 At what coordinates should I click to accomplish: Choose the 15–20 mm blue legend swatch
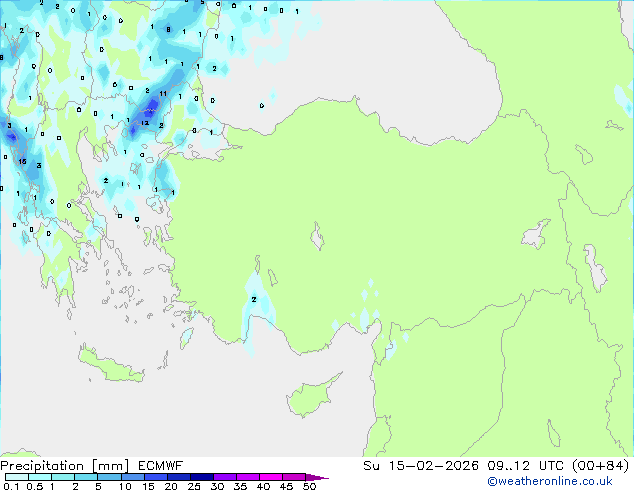click(x=156, y=477)
